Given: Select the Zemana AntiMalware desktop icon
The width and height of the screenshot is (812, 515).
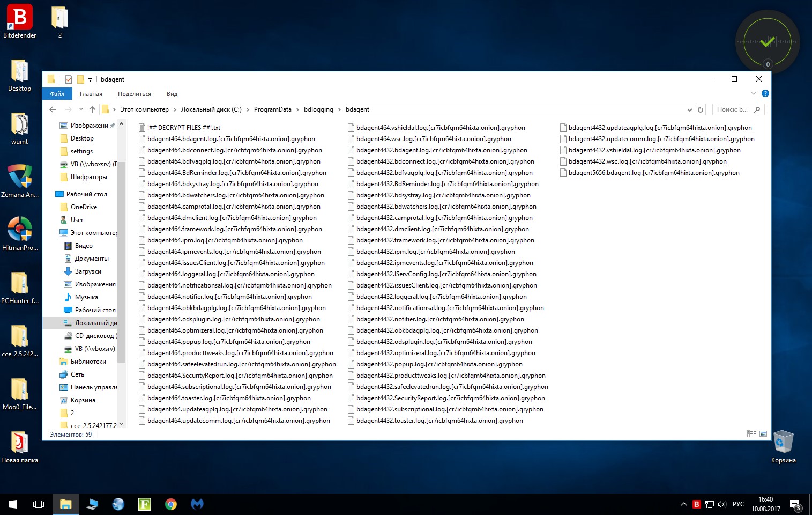Looking at the screenshot, I should coord(19,181).
